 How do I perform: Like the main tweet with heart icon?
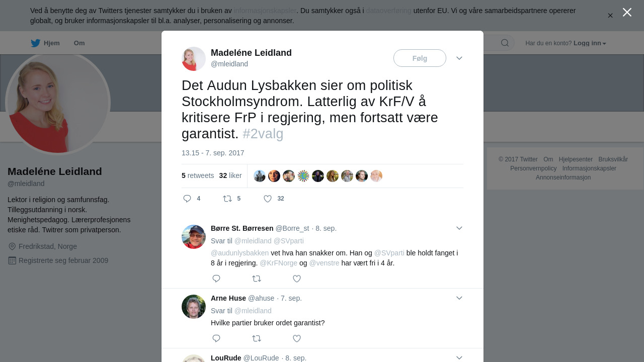(x=268, y=199)
